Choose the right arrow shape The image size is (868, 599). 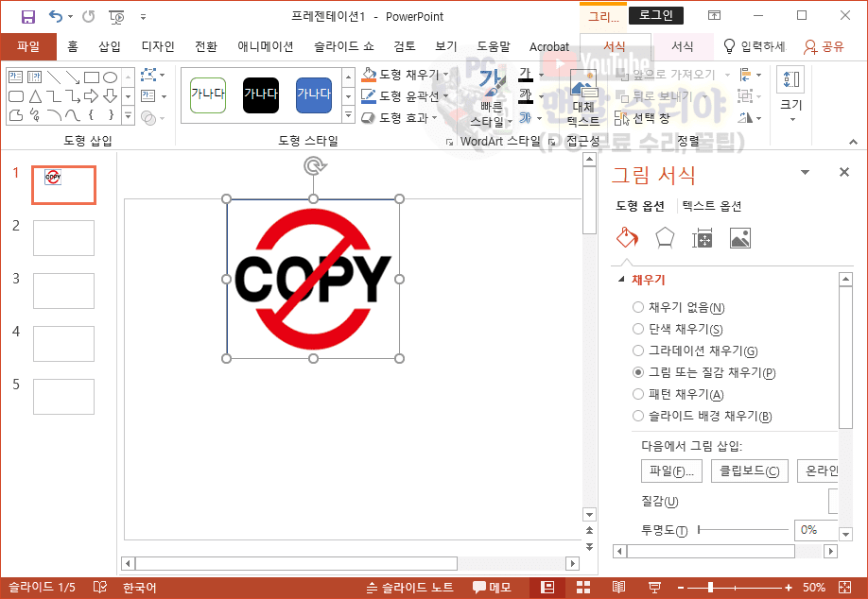92,96
